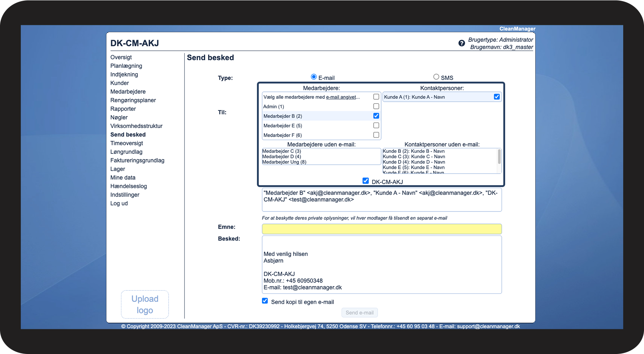Click the scrollbar in Kontaktpersoner uden e-mail list
Screen dimensions: 644x354
[x=499, y=157]
